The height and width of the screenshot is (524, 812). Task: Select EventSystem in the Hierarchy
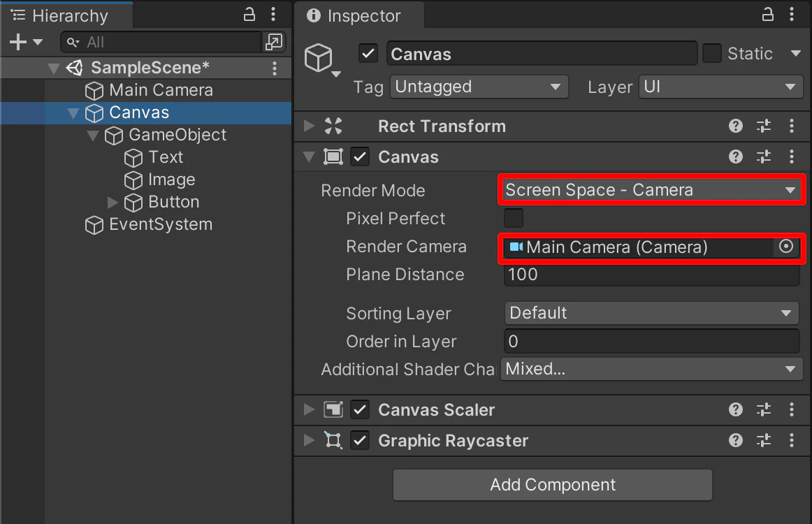161,224
